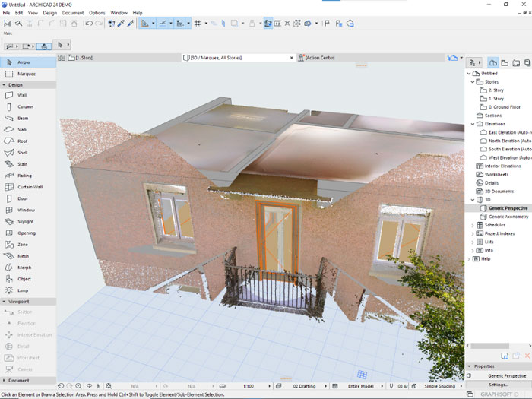Collapse the Stories tree node

473,82
